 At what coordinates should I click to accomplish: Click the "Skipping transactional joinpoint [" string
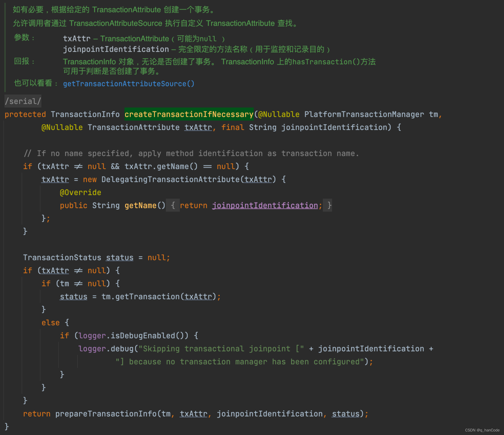coord(221,349)
